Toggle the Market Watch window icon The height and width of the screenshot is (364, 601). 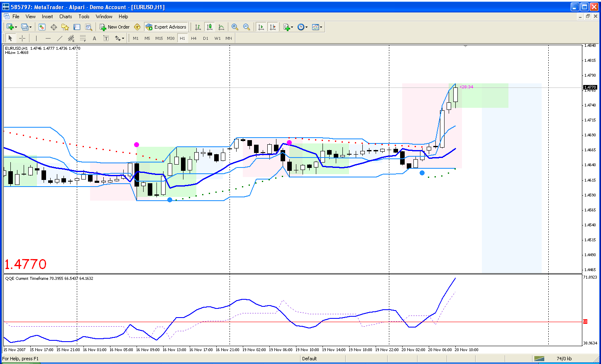tap(42, 27)
